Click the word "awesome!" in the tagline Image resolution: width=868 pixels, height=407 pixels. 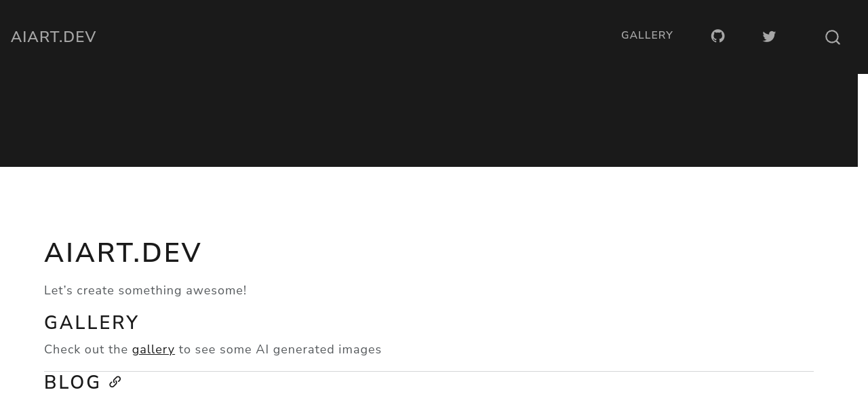click(x=216, y=290)
